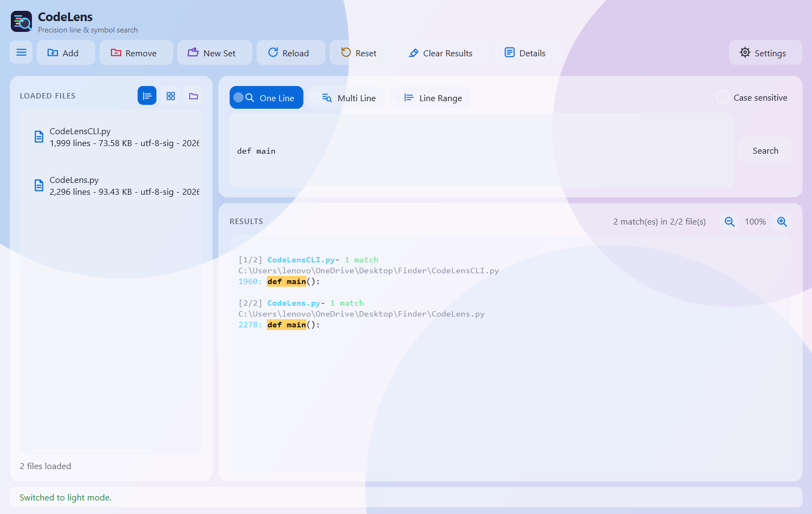
Task: Enable the Case sensitive checkbox
Action: tap(723, 97)
